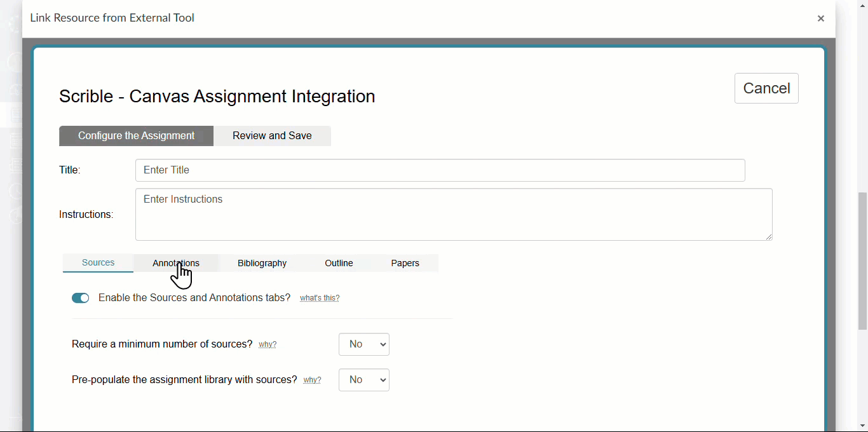The height and width of the screenshot is (432, 868).
Task: Open the Bibliography tab
Action: click(x=262, y=263)
